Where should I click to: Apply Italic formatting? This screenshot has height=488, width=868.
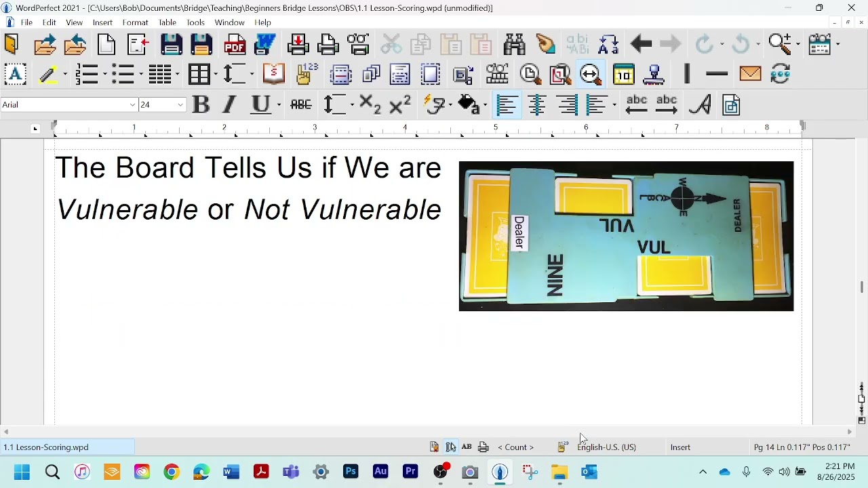point(230,104)
